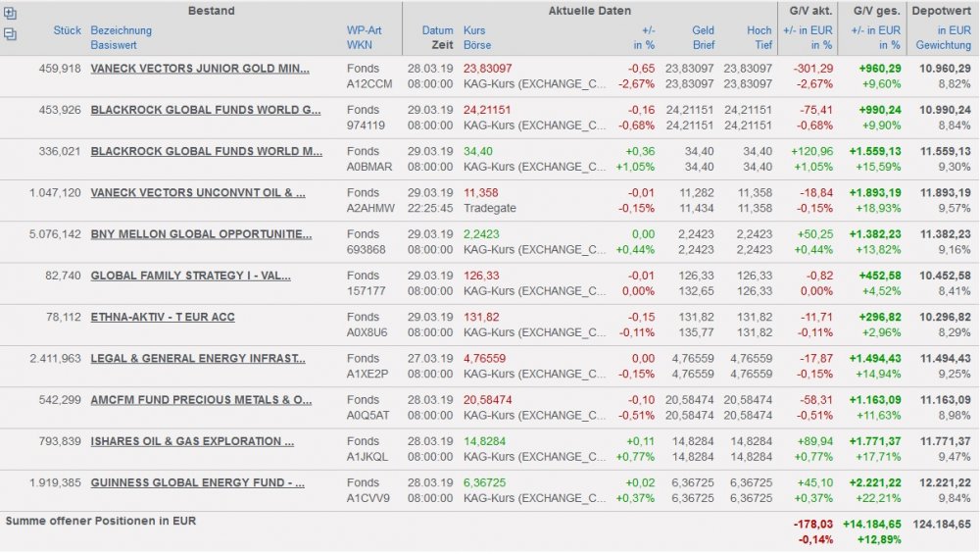Open Legal & General Energy Infrastructure fund
Screen dimensions: 980x554
click(x=198, y=359)
